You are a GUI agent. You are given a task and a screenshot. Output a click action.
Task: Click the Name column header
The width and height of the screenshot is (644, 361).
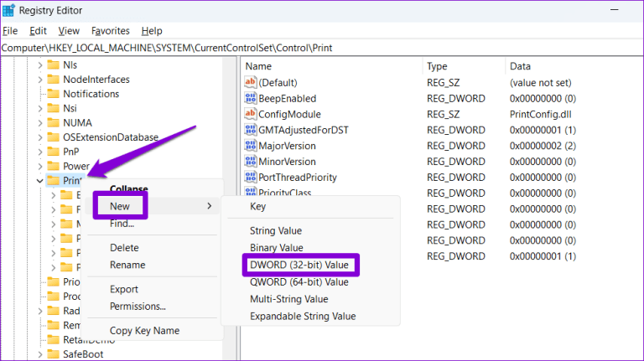click(259, 65)
